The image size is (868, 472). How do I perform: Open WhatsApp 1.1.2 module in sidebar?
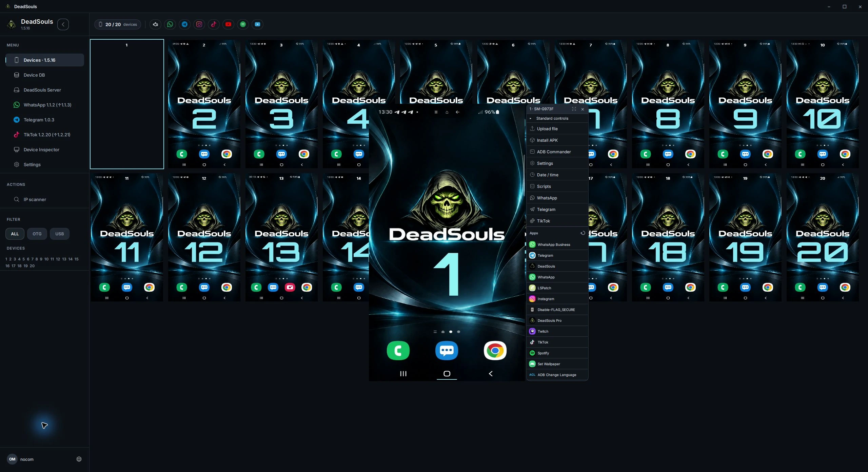(45, 105)
